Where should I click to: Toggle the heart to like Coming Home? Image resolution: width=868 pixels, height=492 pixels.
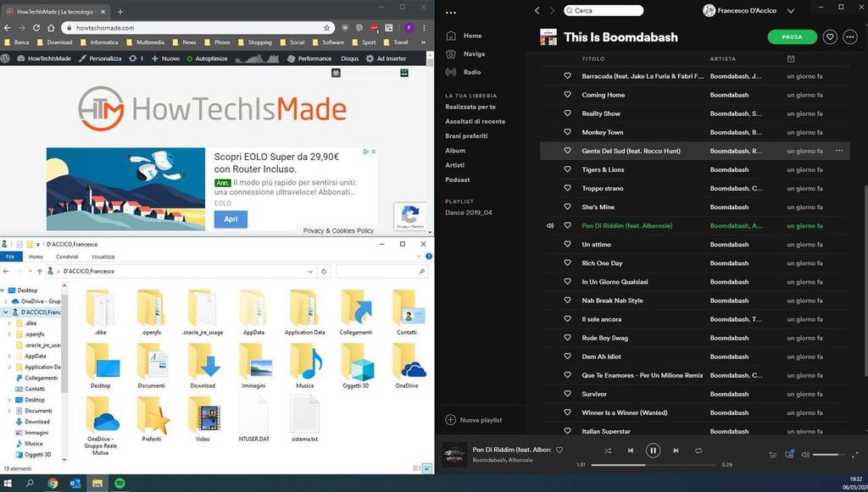(568, 95)
